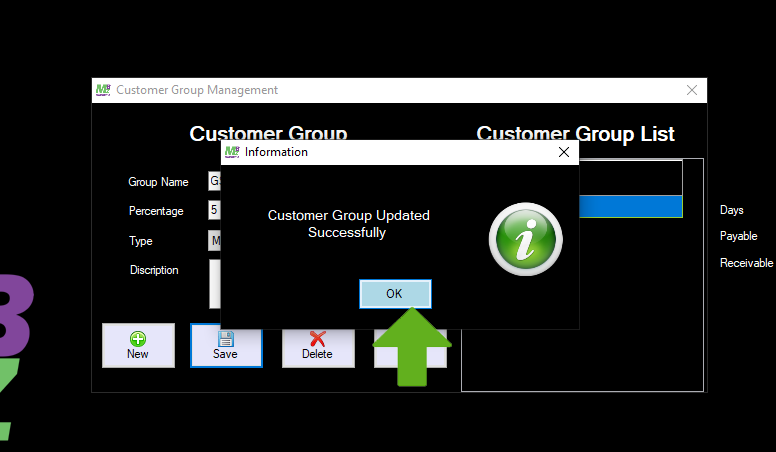Screen dimensions: 776x452
Task: Close the Customer Group Management window
Action: click(691, 90)
